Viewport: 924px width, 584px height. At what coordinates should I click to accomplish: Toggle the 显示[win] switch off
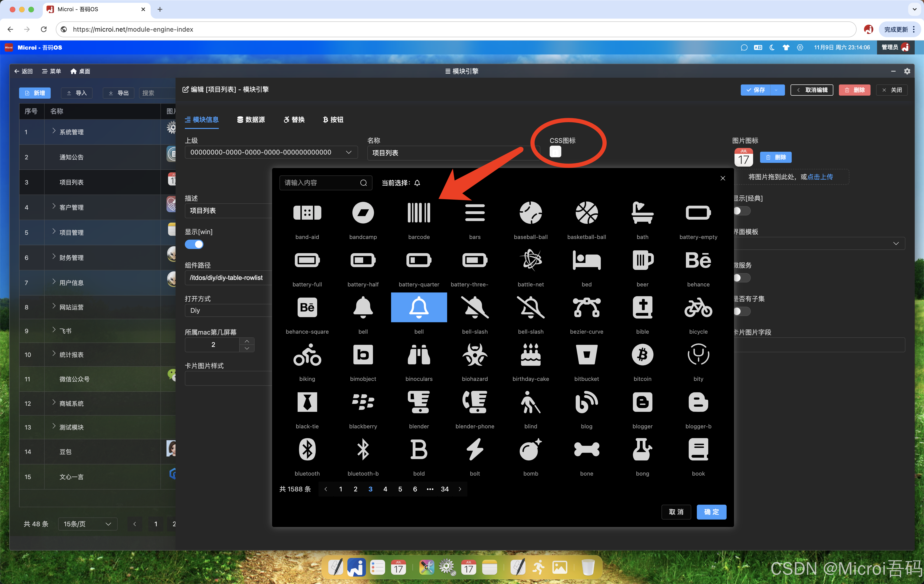pyautogui.click(x=194, y=245)
